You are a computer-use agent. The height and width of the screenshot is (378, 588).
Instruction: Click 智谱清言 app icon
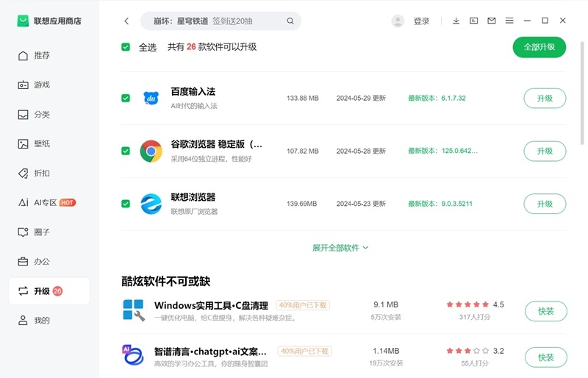click(134, 355)
